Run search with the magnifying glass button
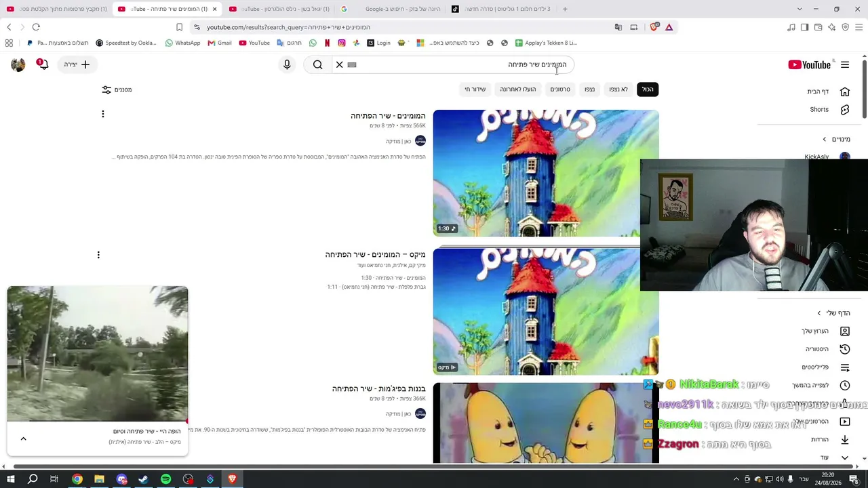The height and width of the screenshot is (488, 868). (x=318, y=64)
